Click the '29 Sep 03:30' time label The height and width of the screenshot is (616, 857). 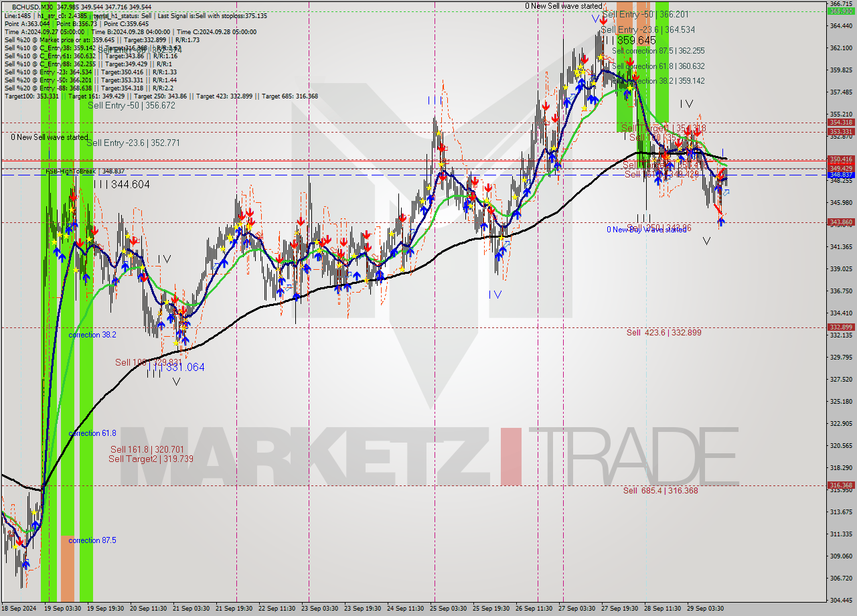pos(706,609)
